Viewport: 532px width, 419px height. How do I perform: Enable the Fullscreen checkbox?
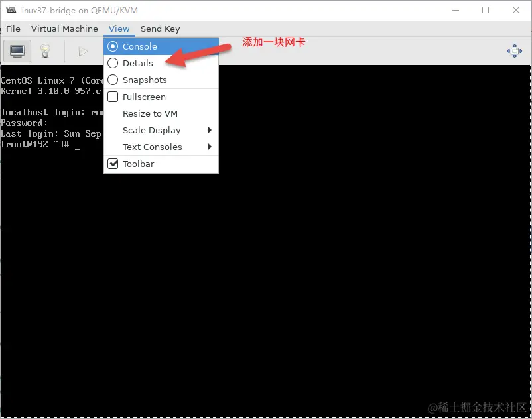pos(113,97)
